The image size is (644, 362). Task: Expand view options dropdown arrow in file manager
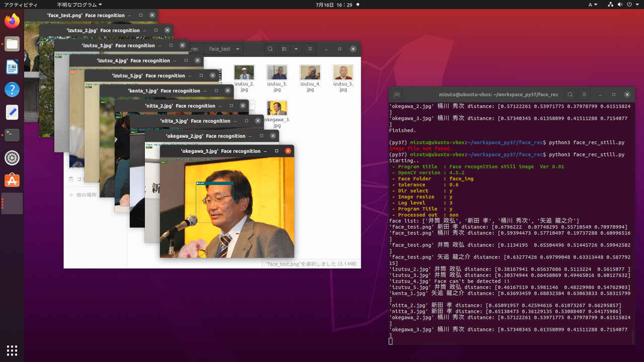tap(296, 49)
